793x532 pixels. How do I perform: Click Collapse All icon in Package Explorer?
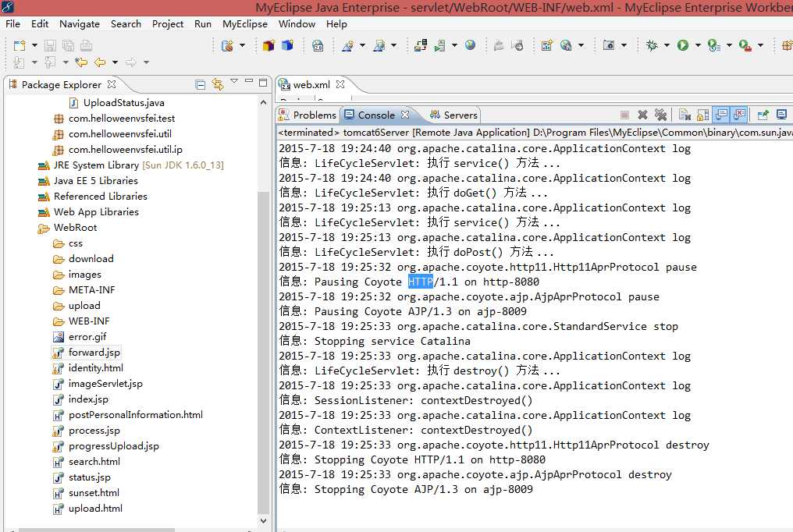[x=201, y=85]
